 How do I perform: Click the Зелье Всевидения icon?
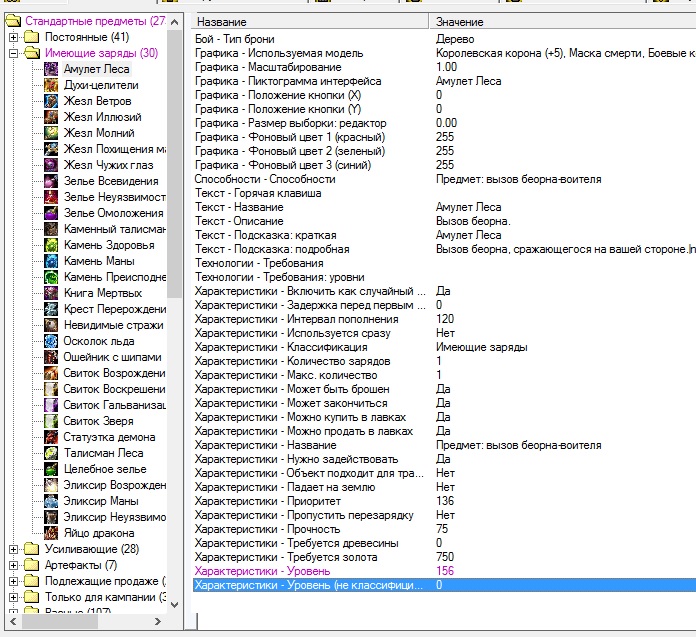[x=51, y=181]
